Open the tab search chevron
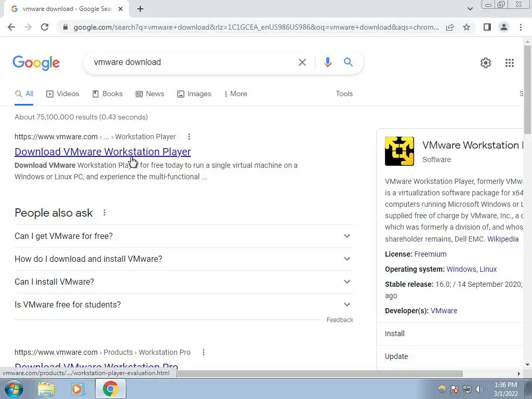This screenshot has height=399, width=532. pos(470,9)
